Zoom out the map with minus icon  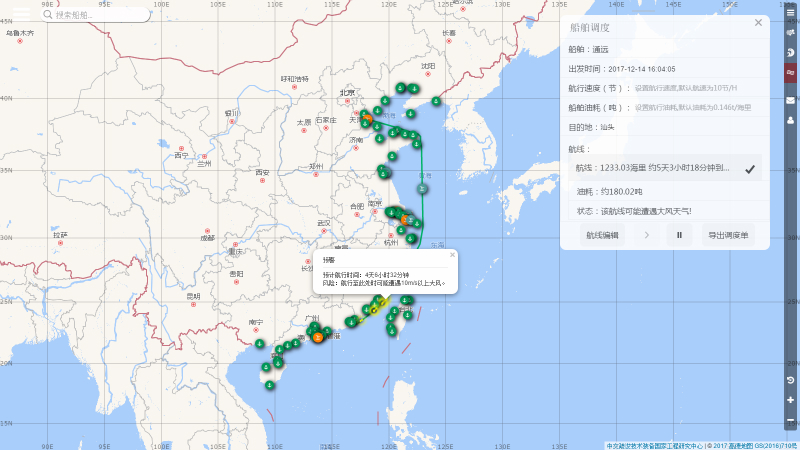791,419
